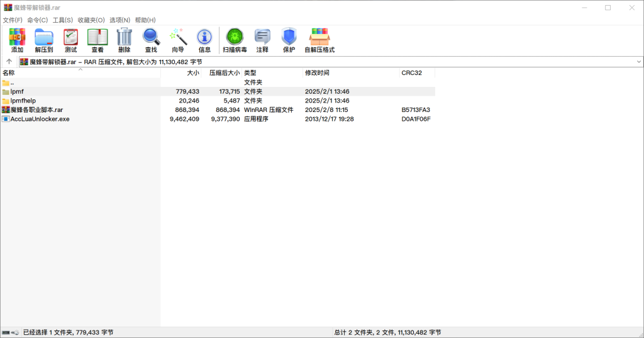Sort by 大小 column header
Viewport: 644px width, 338px height.
click(180, 73)
